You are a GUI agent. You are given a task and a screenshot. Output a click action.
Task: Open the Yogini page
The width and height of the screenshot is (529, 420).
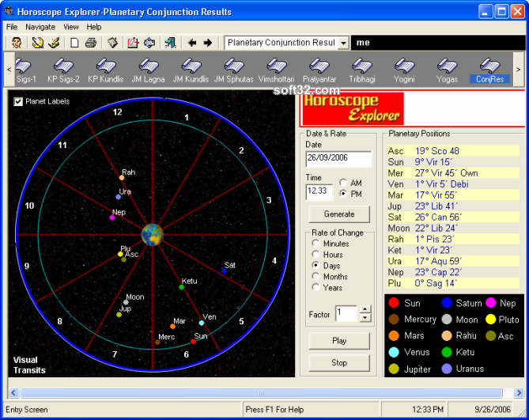(x=404, y=70)
